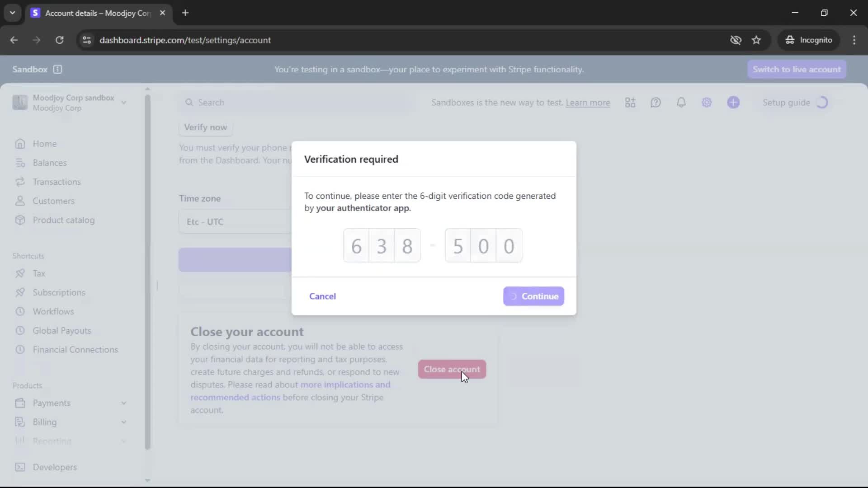
Task: Expand the Billing section chevron
Action: (123, 422)
